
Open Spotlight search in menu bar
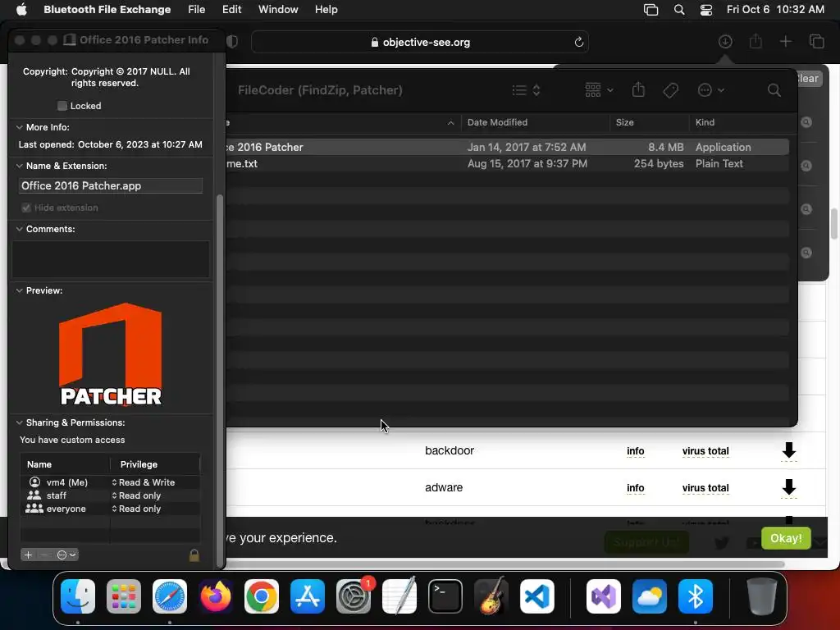[678, 10]
